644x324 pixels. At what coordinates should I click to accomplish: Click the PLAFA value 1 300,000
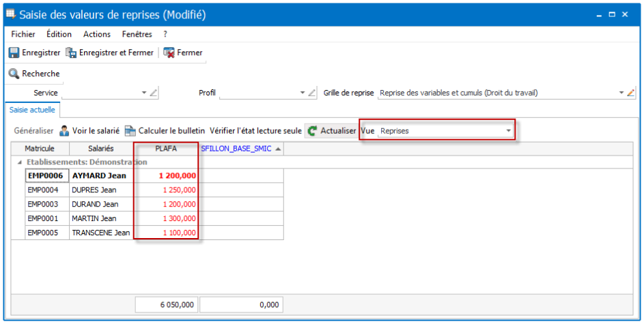[179, 218]
